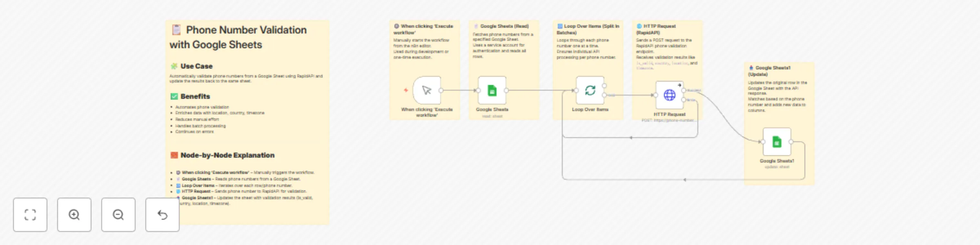This screenshot has height=245, width=980.
Task: Click the Loop Over Items done output handle
Action: pos(604,86)
